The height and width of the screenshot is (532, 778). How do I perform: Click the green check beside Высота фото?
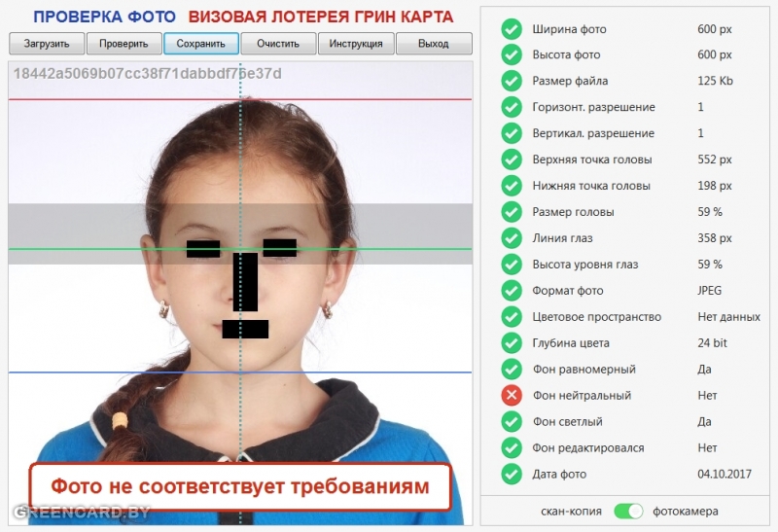(512, 55)
